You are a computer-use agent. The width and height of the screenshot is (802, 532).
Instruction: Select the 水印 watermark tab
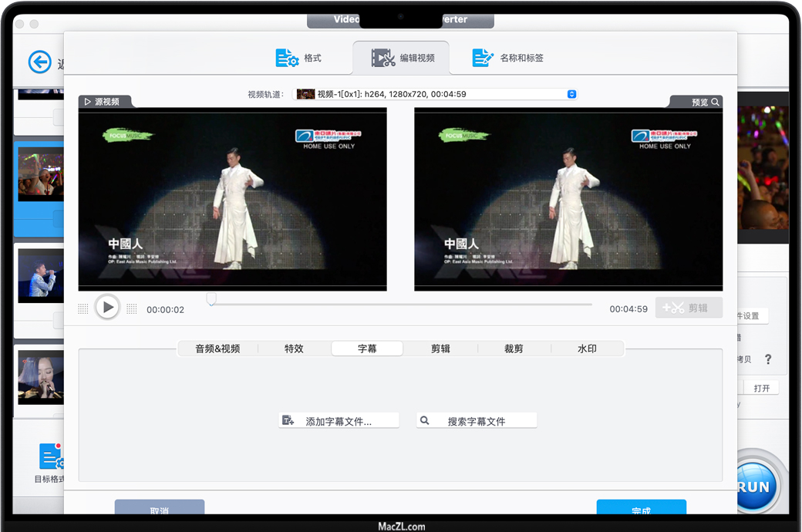587,348
